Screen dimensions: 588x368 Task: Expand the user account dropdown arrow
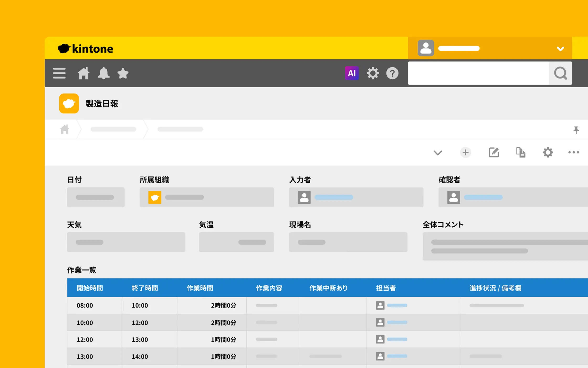[560, 49]
